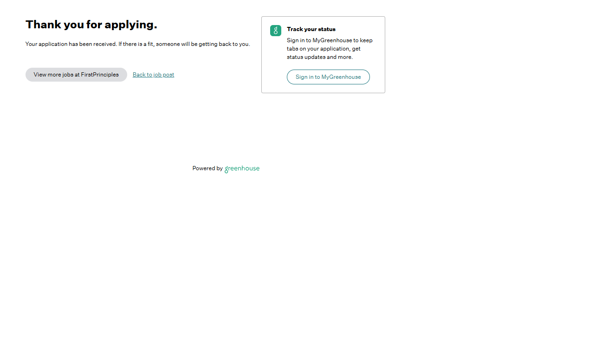Select the line 'tabs on your application, get'
Screen dimensions: 602x364
click(x=323, y=49)
